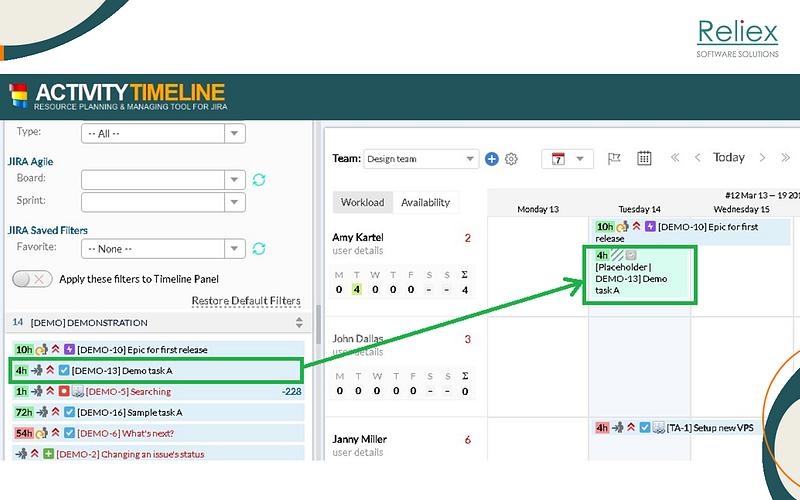Click striped placeholder icon on Demo task A card
Viewport: 800px width, 500px height.
617,255
